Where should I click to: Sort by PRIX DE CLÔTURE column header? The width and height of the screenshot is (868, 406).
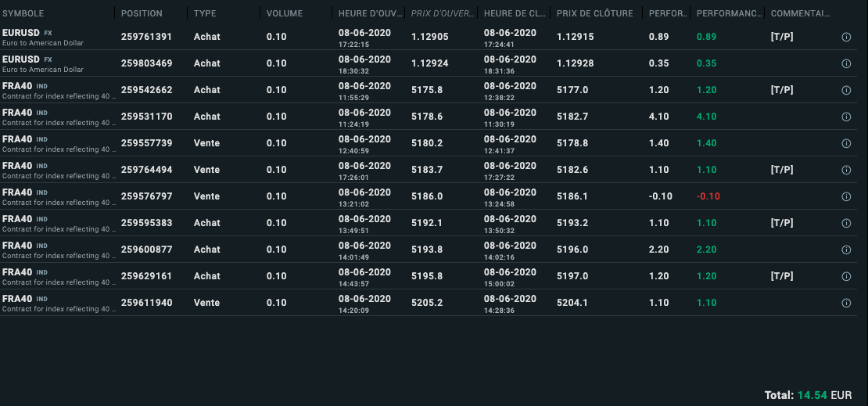(x=594, y=14)
